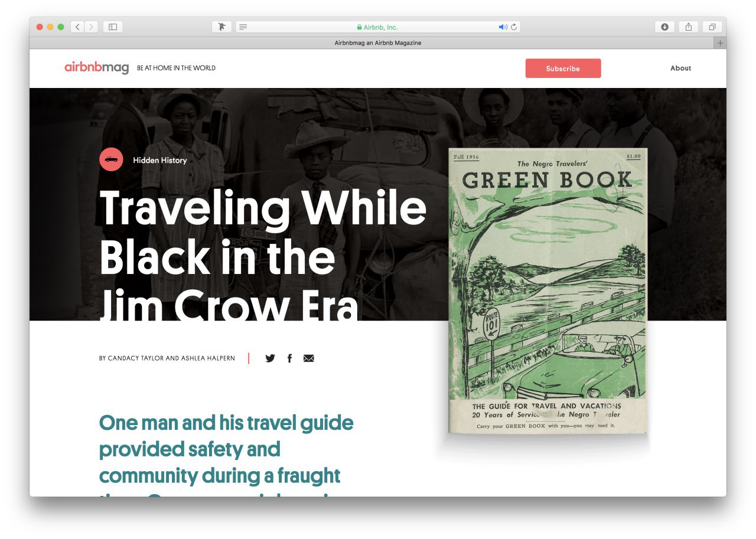Toggle the Safari sidebar

click(x=113, y=27)
